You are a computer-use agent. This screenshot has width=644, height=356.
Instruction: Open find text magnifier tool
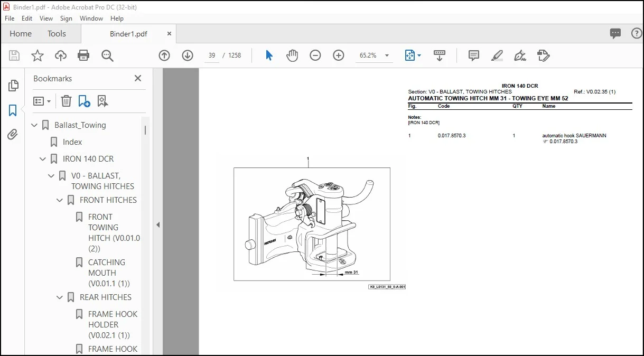pos(108,55)
